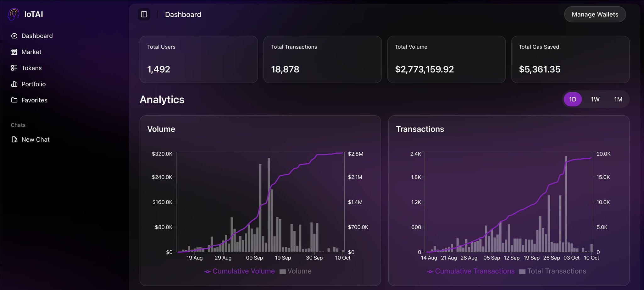This screenshot has height=290, width=644.
Task: Collapse the sidebar with the panel icon
Action: click(x=144, y=14)
